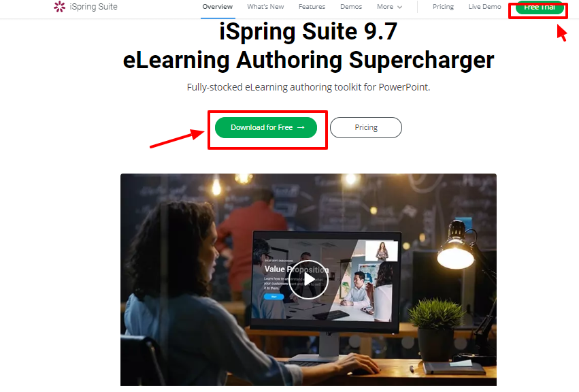The height and width of the screenshot is (392, 579).
Task: Go to the What's New tab
Action: click(265, 7)
